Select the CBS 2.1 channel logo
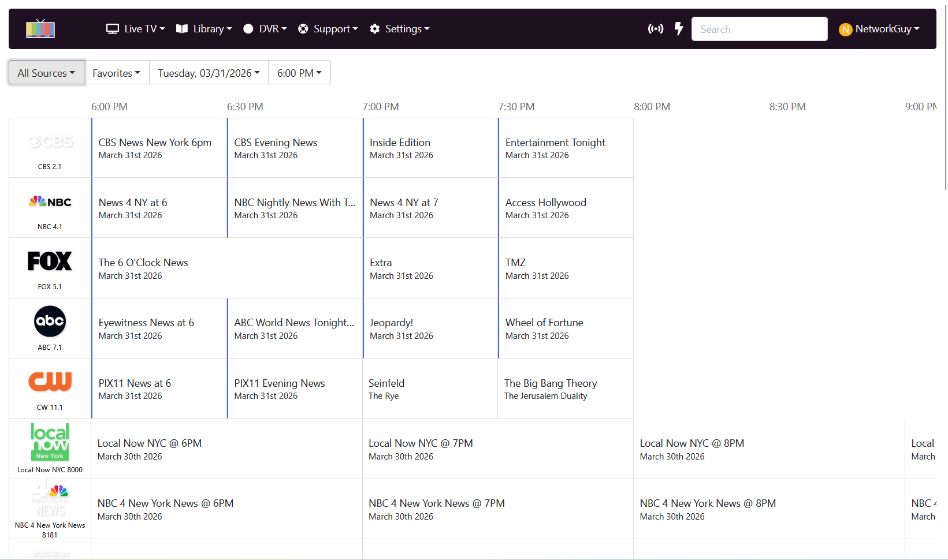This screenshot has width=948, height=560. 50,142
